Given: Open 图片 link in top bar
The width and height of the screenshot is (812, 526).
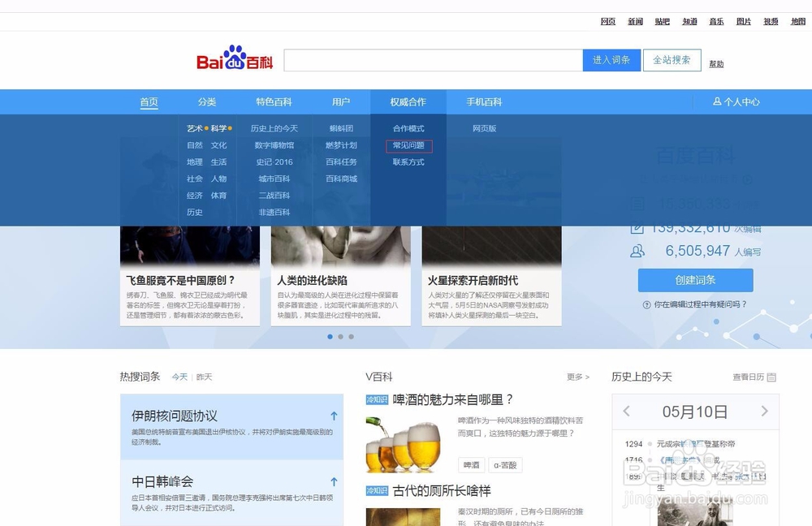Looking at the screenshot, I should click(744, 21).
